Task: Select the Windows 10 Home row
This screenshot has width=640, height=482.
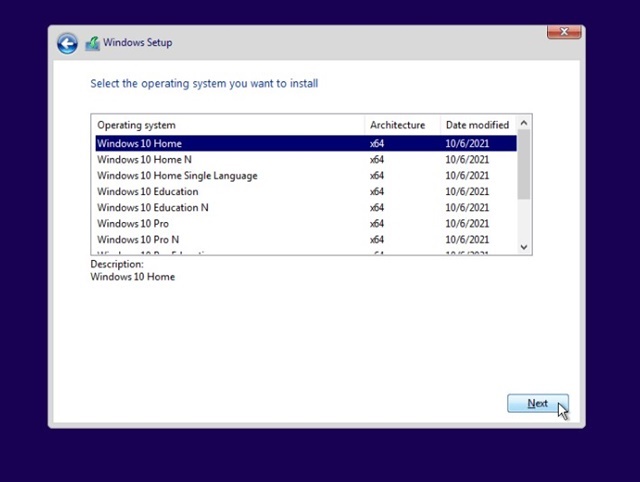Action: (306, 143)
